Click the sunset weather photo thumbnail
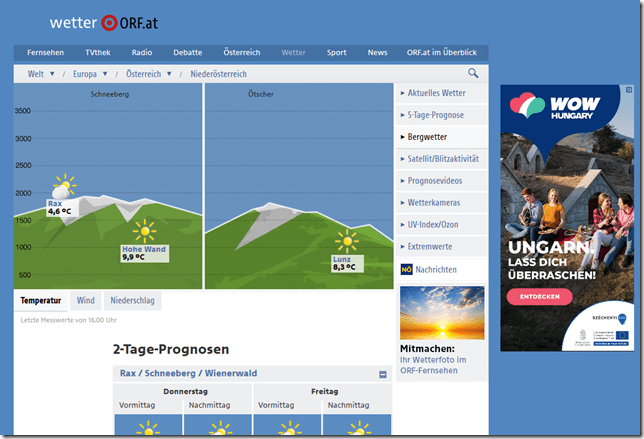This screenshot has width=644, height=439. coord(441,312)
